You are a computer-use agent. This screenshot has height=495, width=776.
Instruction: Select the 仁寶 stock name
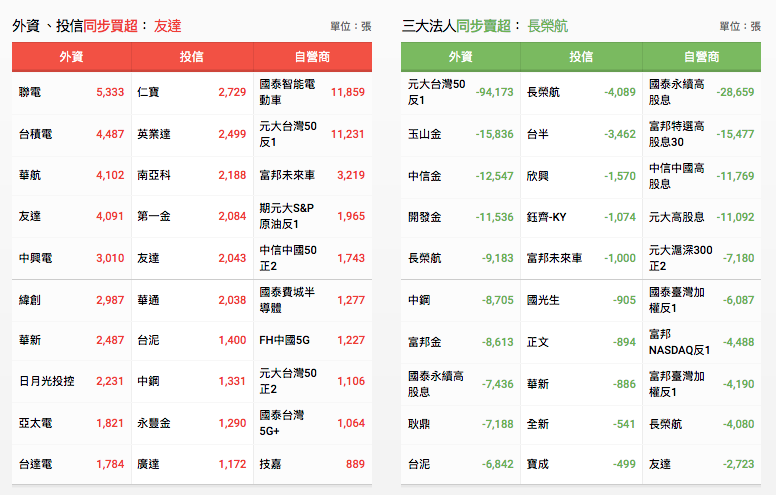click(148, 92)
